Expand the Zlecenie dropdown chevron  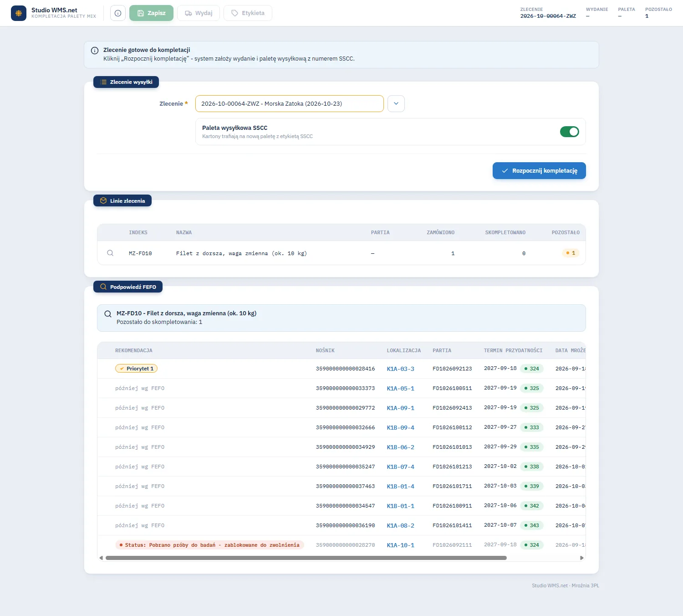click(396, 103)
